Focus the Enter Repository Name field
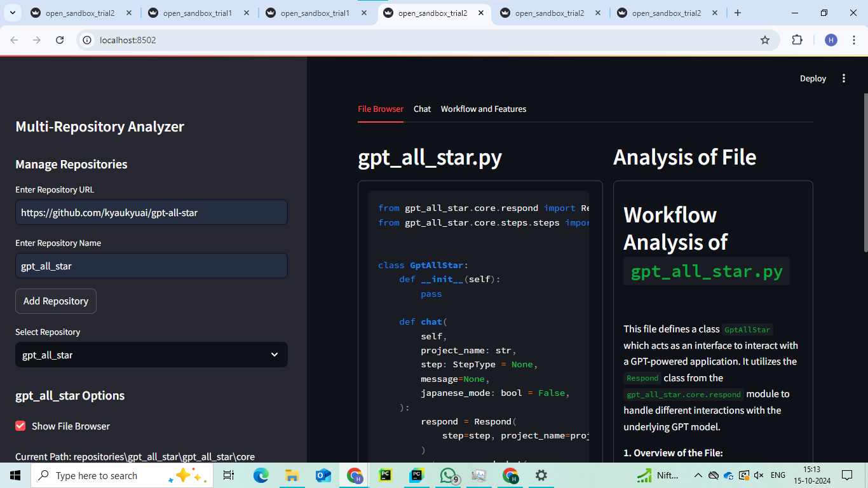This screenshot has width=868, height=488. [x=151, y=266]
